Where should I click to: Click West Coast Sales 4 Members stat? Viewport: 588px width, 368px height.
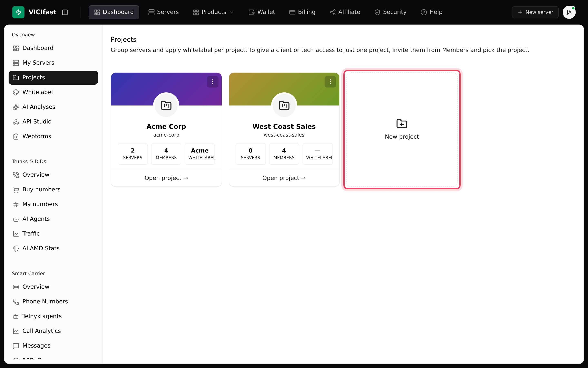coord(284,154)
